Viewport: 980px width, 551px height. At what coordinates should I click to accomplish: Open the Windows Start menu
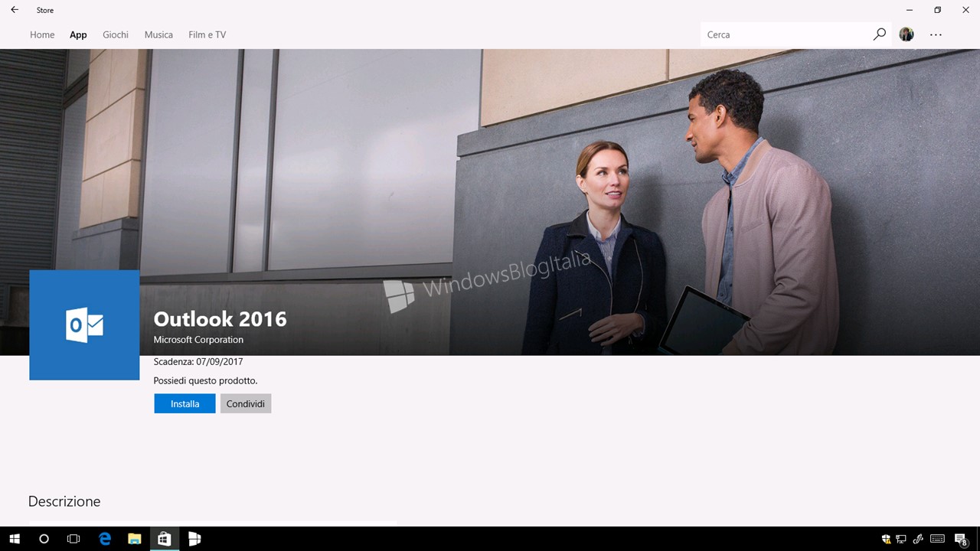click(x=15, y=539)
